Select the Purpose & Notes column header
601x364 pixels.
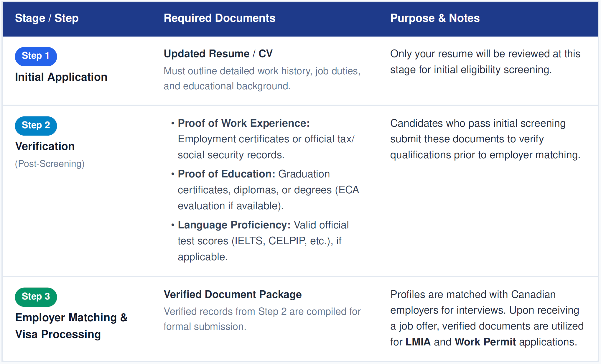pyautogui.click(x=435, y=18)
